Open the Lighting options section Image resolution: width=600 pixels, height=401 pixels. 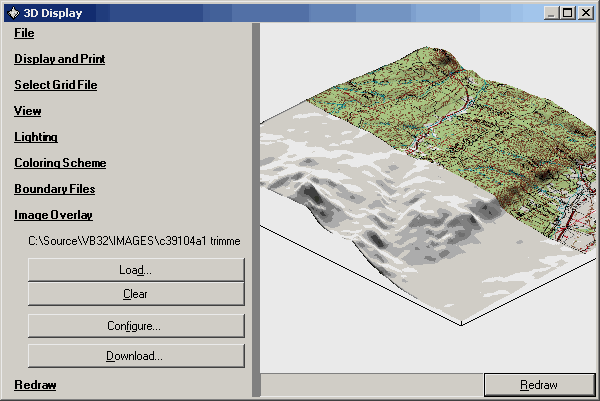click(36, 137)
